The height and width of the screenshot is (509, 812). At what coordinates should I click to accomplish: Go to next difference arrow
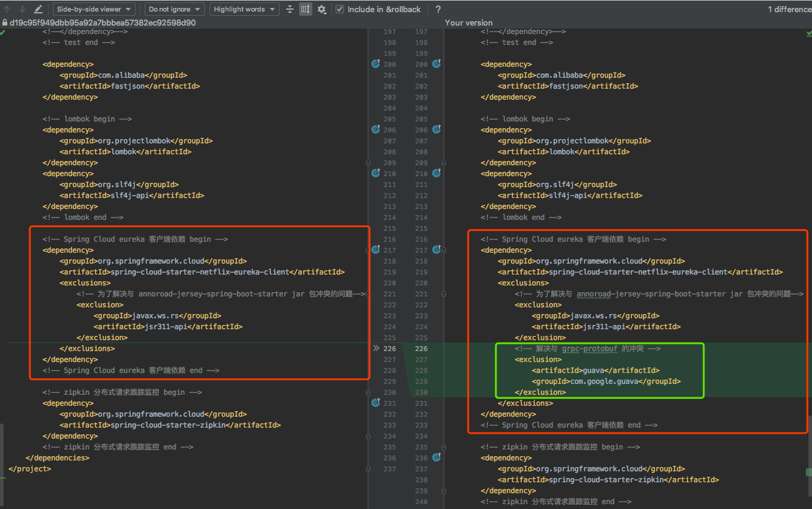point(22,9)
